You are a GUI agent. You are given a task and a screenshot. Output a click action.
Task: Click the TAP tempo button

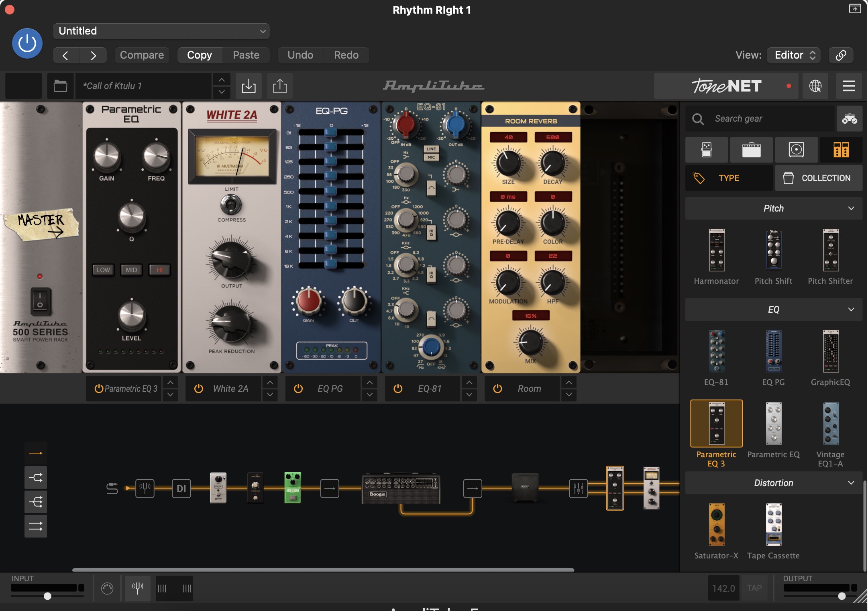tap(754, 588)
